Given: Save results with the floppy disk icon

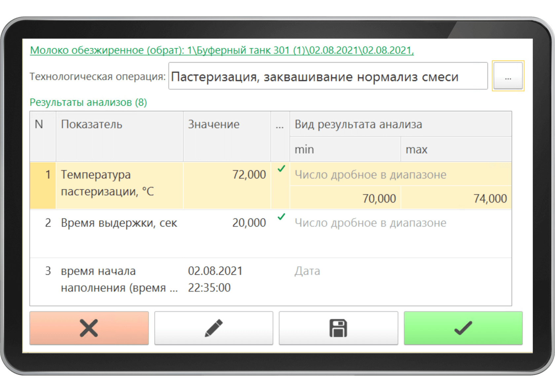Looking at the screenshot, I should [338, 328].
